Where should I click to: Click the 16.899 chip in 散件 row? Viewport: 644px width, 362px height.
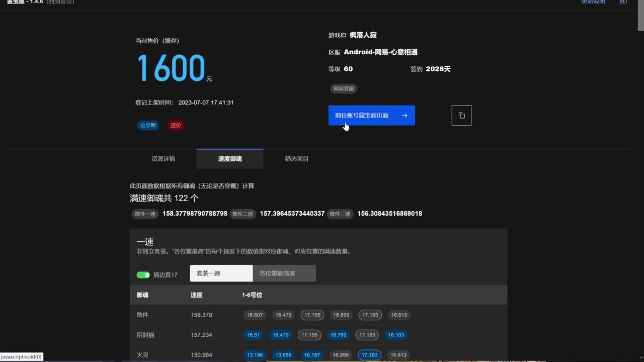pyautogui.click(x=341, y=315)
